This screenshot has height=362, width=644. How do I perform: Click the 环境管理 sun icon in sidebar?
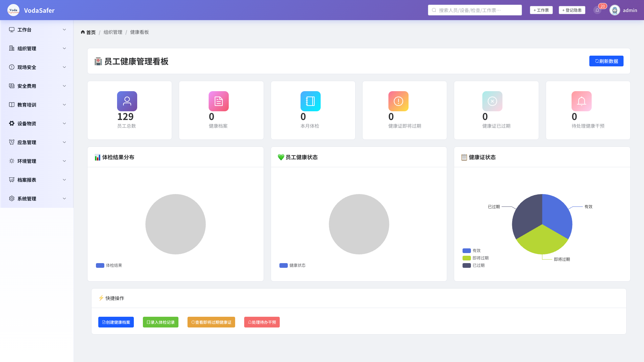[12, 161]
